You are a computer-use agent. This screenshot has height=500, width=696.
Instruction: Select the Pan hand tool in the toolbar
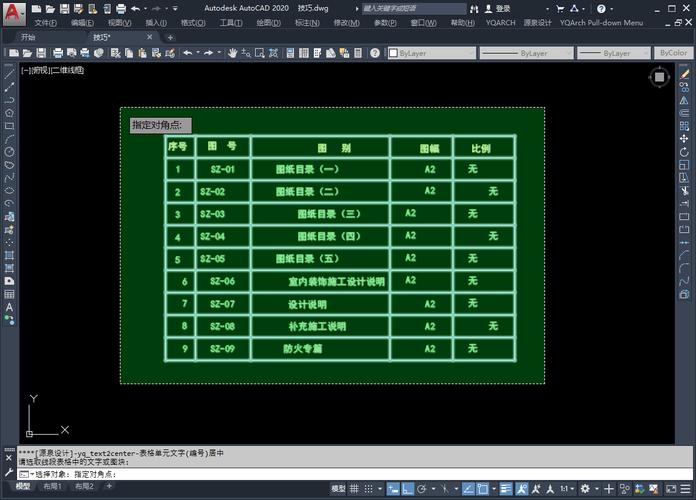coord(232,53)
